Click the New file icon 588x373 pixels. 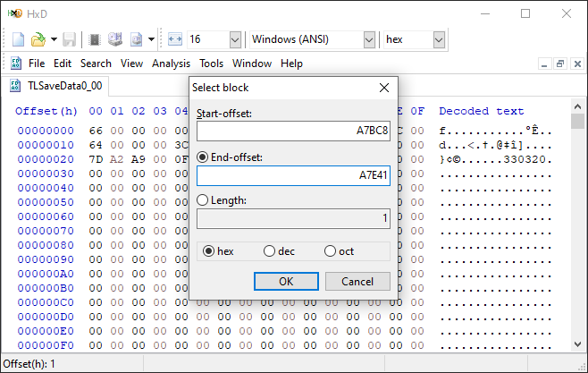point(18,39)
